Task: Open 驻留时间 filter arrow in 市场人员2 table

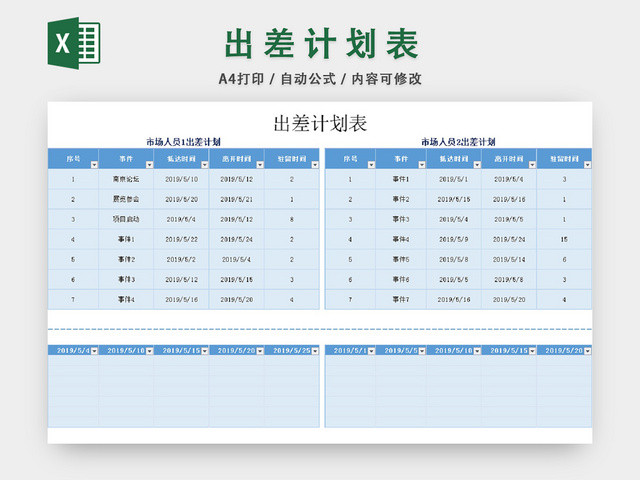Action: pyautogui.click(x=588, y=165)
